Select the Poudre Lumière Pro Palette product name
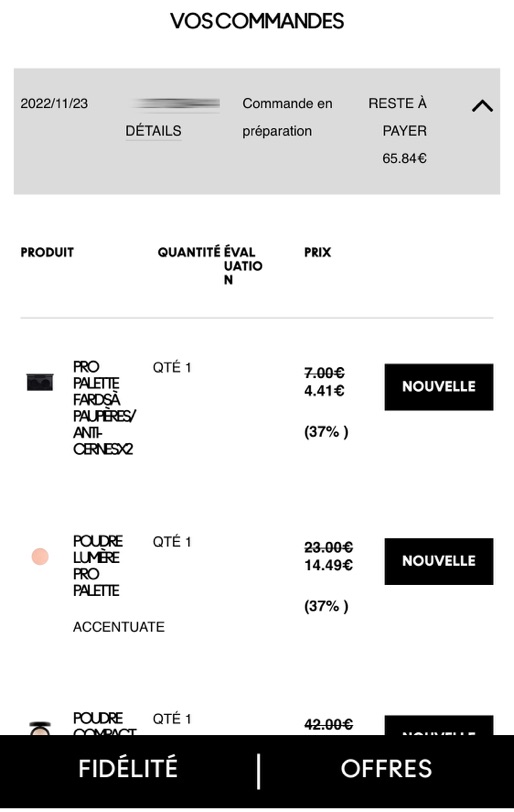514x812 pixels. pos(98,566)
